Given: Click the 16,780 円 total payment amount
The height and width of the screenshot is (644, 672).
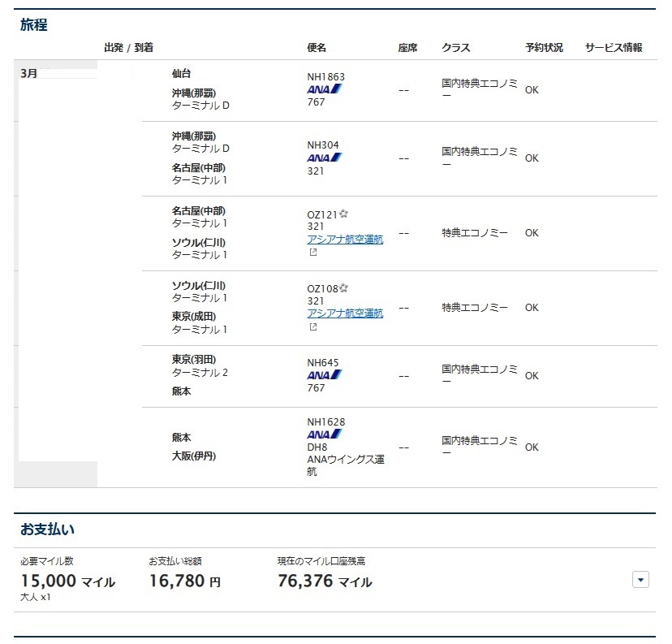Looking at the screenshot, I should pos(184,581).
